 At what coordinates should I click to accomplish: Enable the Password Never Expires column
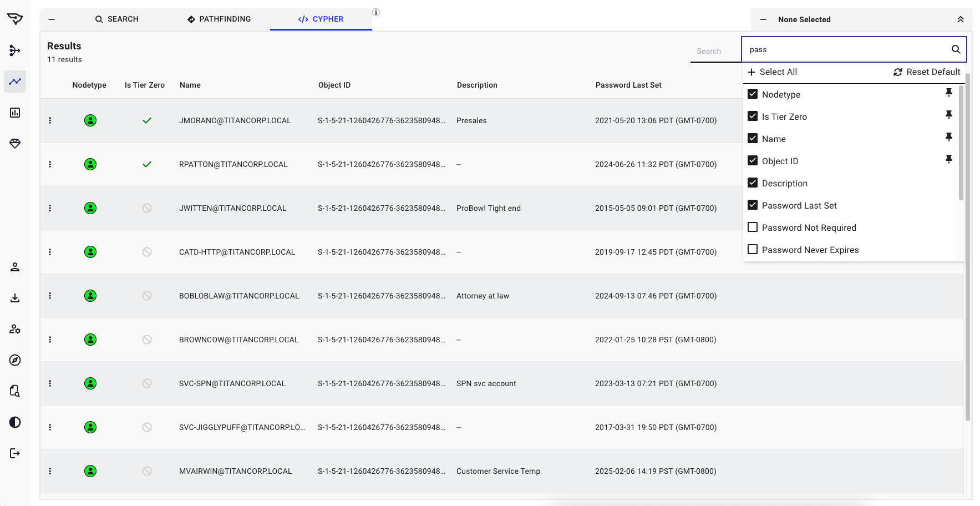pos(753,249)
